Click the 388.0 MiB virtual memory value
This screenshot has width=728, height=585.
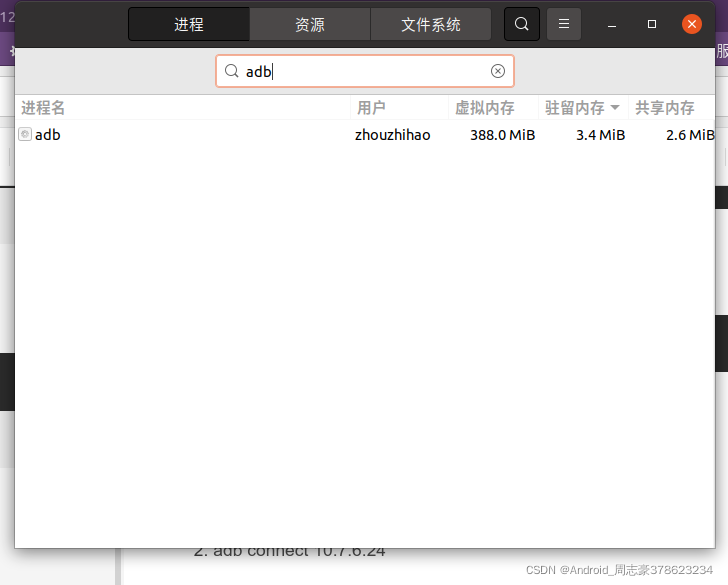[503, 135]
